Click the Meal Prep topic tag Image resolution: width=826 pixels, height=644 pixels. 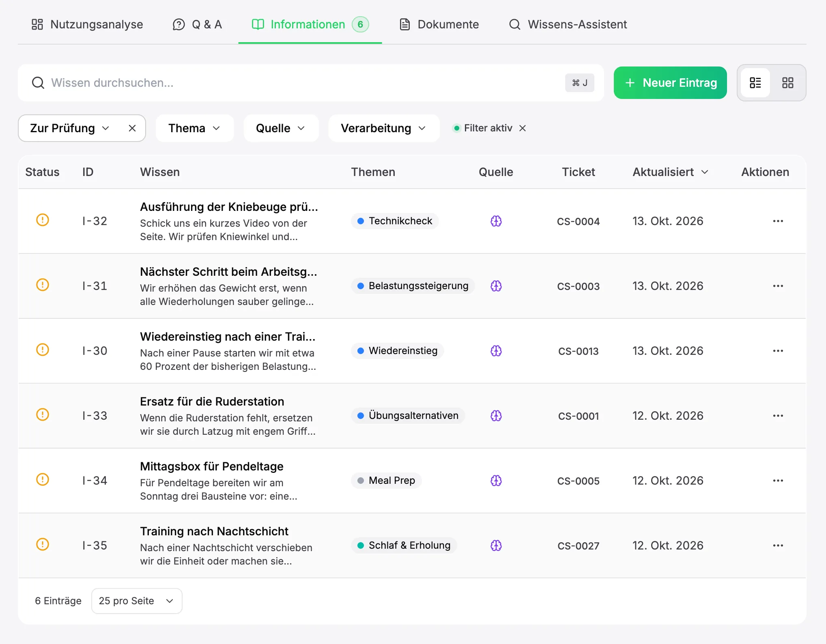click(x=386, y=481)
